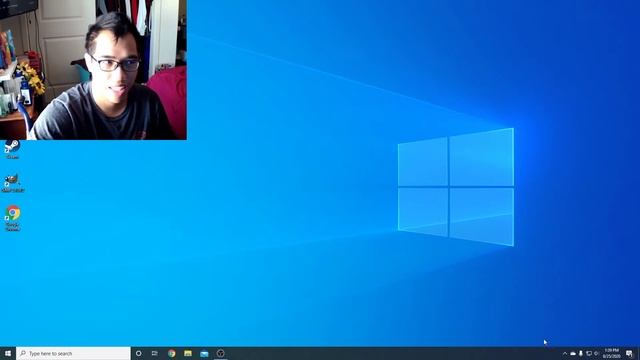The height and width of the screenshot is (360, 640).
Task: Show hidden system tray icons
Action: click(x=565, y=353)
